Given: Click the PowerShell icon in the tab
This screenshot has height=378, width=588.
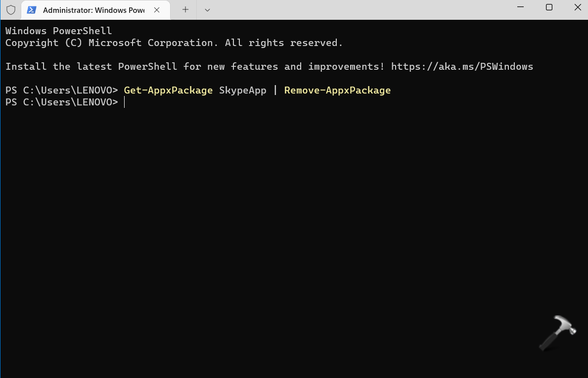Looking at the screenshot, I should coord(32,10).
